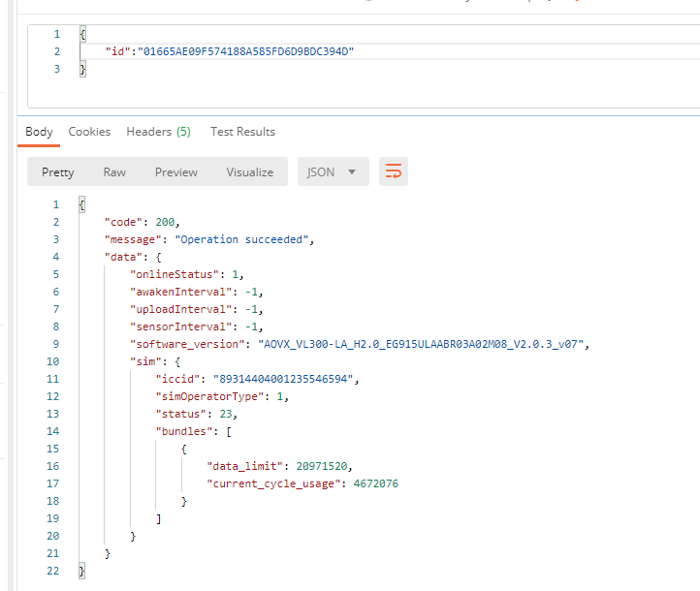Click response line number 14 for bundles
This screenshot has width=700, height=591.
tap(53, 431)
